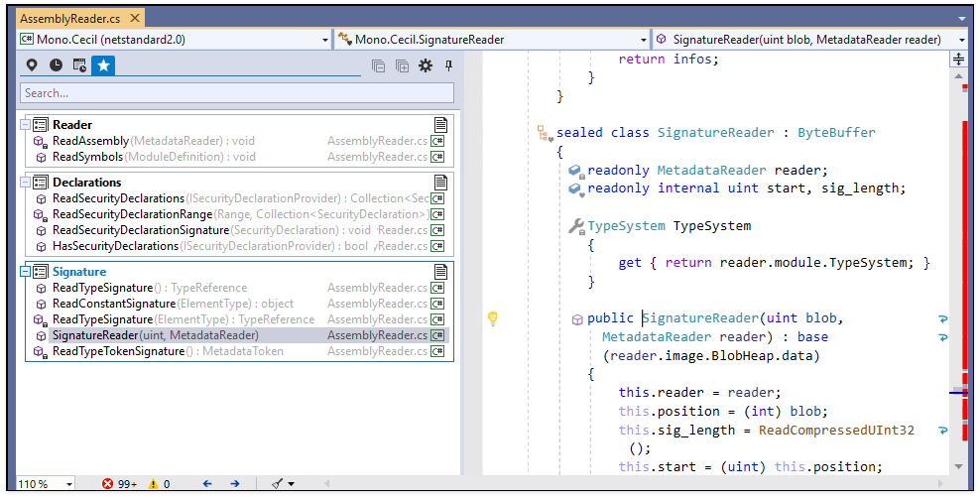
Task: Select the star favorites view icon
Action: click(x=103, y=65)
